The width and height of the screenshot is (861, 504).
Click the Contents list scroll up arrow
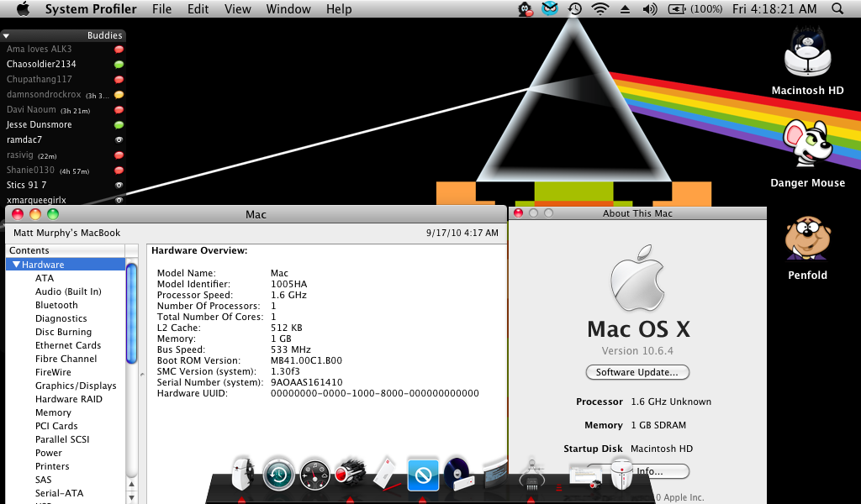131,484
